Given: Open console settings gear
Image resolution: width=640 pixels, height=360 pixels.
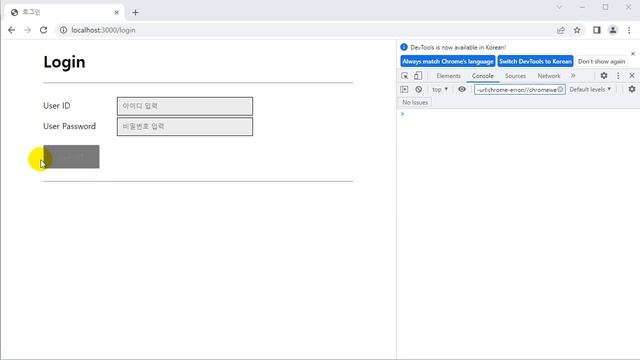Looking at the screenshot, I should (x=632, y=89).
